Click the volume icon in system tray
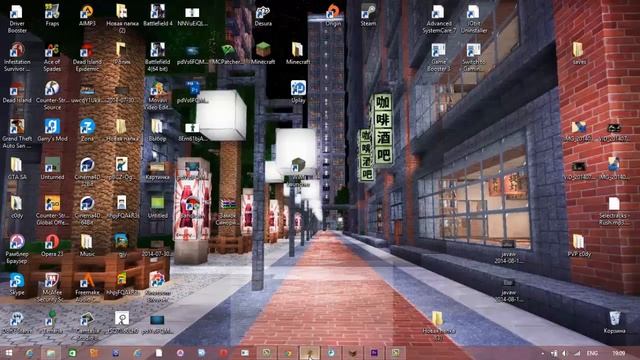 (565, 353)
